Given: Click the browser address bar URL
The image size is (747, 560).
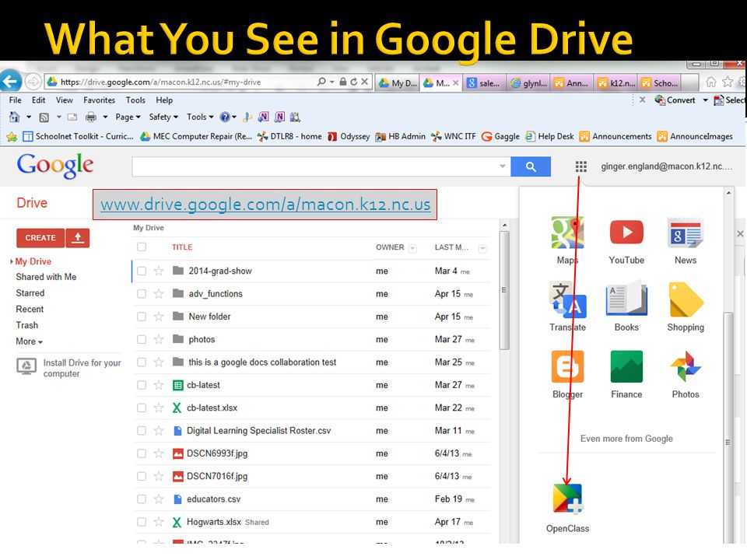Looking at the screenshot, I should [x=160, y=82].
